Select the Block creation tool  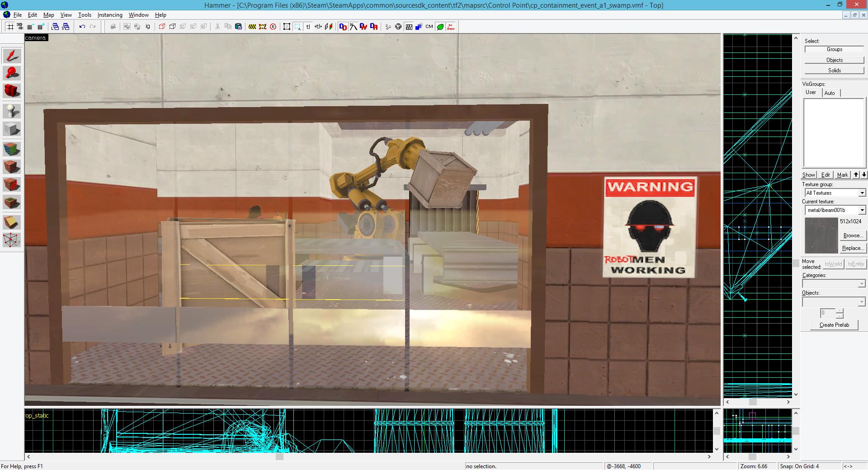(12, 129)
